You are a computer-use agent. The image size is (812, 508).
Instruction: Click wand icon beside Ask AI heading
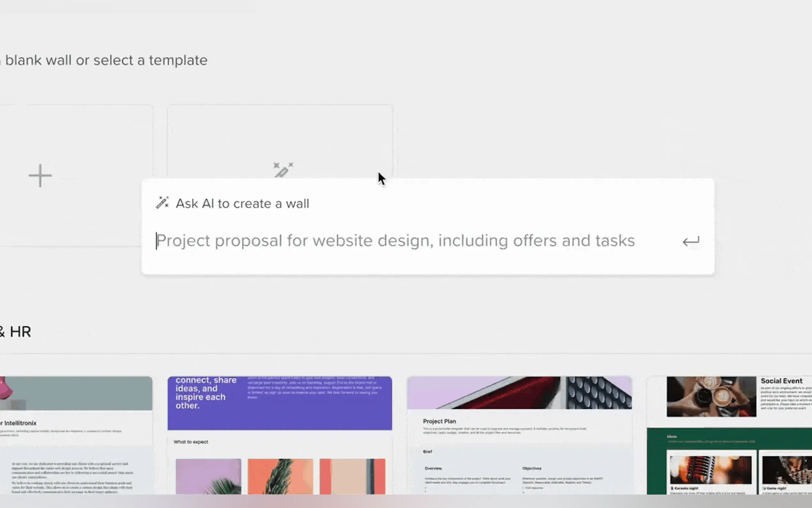162,203
